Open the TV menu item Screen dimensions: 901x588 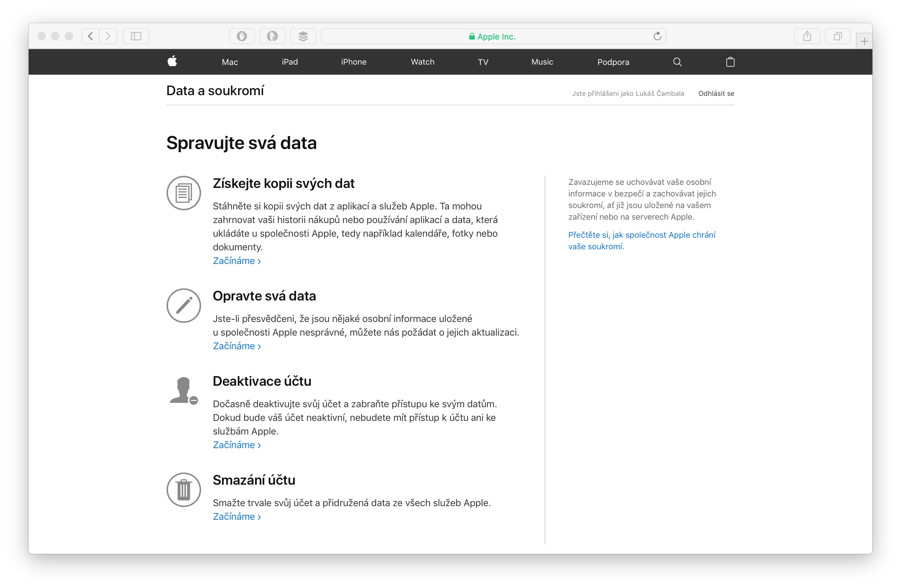[x=483, y=62]
